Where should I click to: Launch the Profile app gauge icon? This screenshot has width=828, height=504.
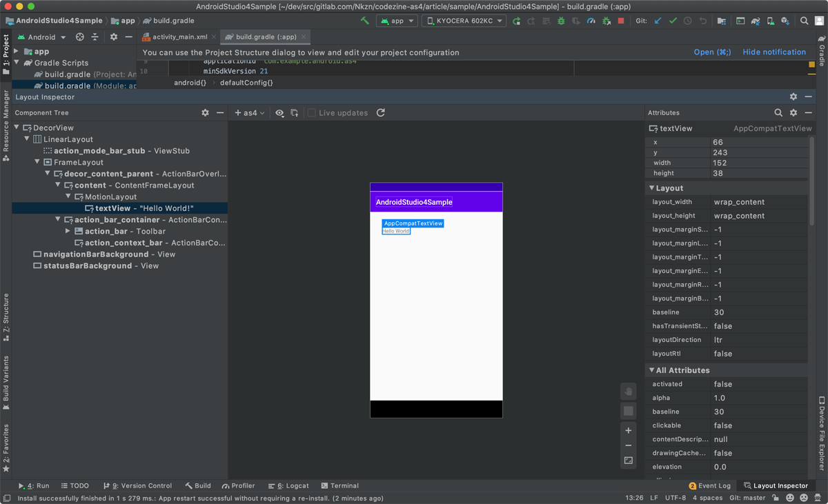point(591,21)
